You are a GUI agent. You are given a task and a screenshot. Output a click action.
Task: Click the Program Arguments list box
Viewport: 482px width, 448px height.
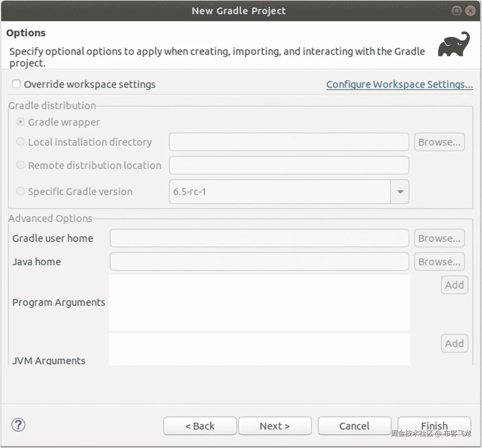[260, 302]
